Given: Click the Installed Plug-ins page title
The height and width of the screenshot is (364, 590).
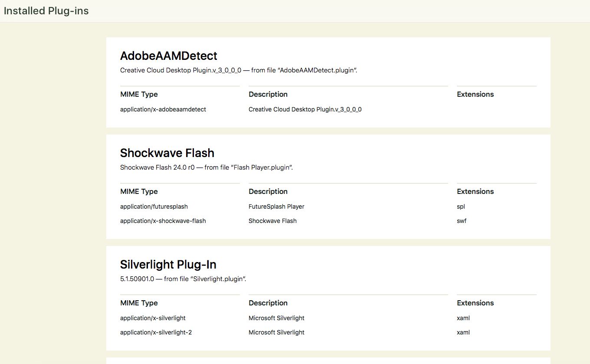Looking at the screenshot, I should [x=46, y=11].
